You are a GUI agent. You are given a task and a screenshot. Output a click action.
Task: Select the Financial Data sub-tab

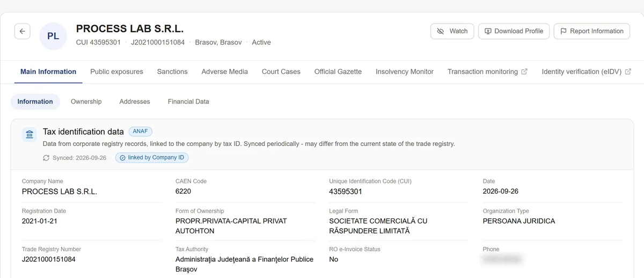click(188, 101)
